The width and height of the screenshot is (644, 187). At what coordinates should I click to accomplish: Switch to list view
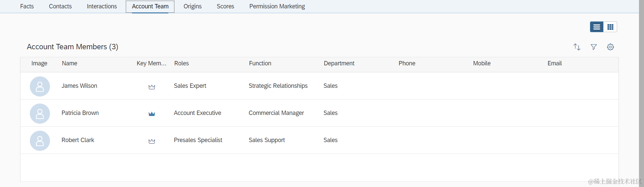point(596,27)
